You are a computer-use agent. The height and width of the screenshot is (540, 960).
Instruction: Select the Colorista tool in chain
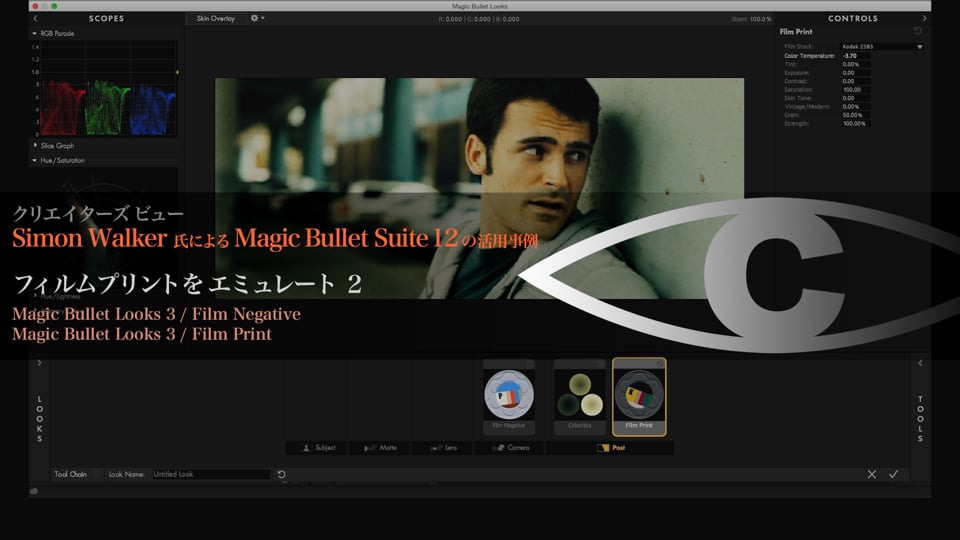tap(580, 397)
